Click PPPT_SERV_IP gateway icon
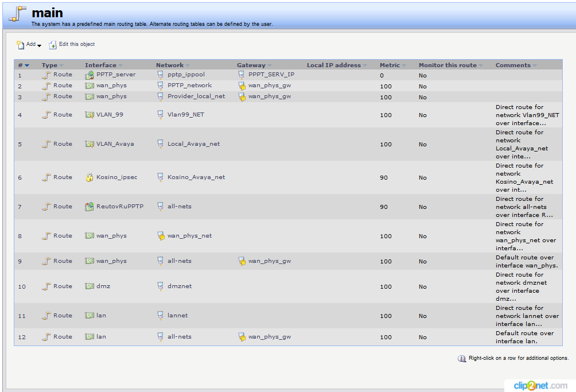Image resolution: width=576 pixels, height=392 pixels. (241, 75)
